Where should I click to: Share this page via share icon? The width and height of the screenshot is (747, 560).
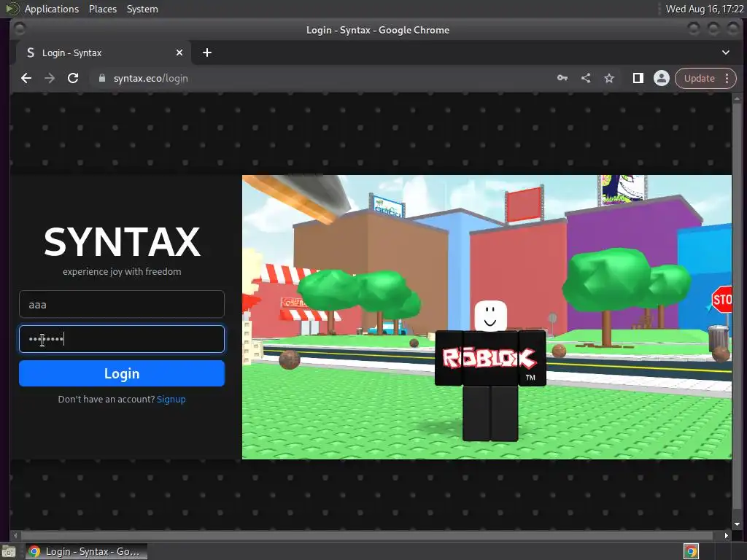[x=586, y=78]
